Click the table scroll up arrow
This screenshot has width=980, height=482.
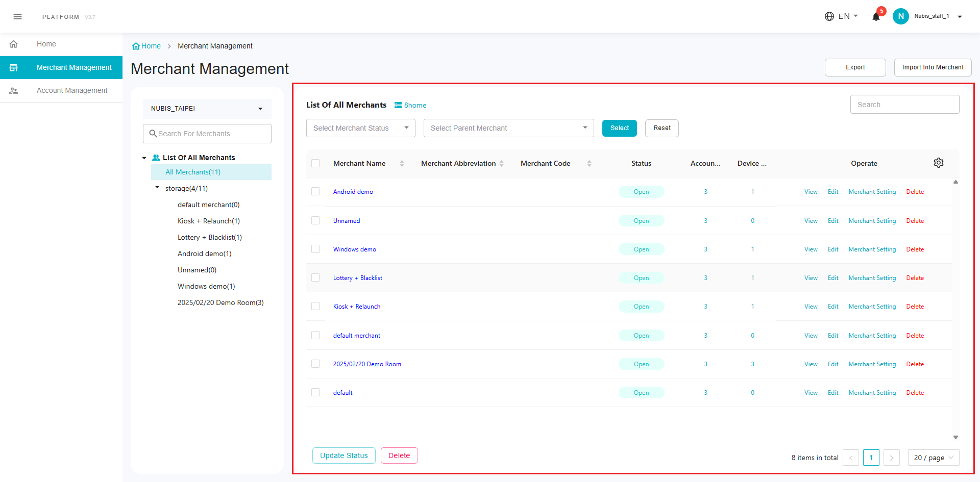pyautogui.click(x=955, y=182)
